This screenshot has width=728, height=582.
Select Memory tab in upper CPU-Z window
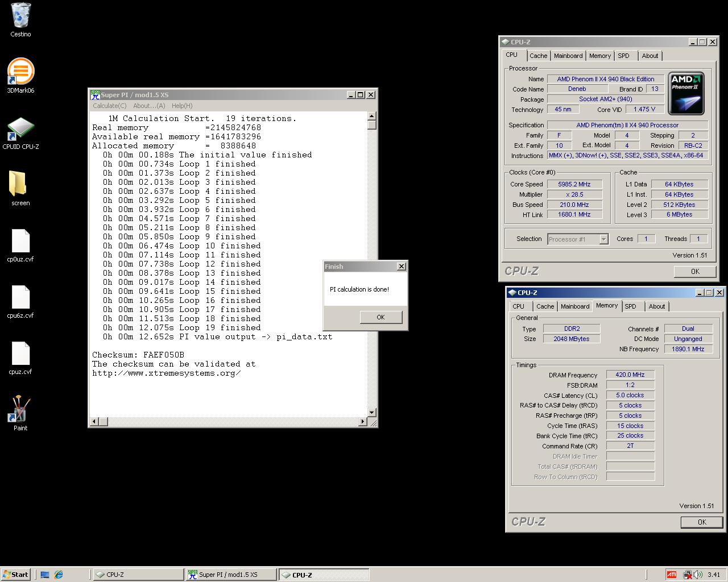(x=599, y=56)
